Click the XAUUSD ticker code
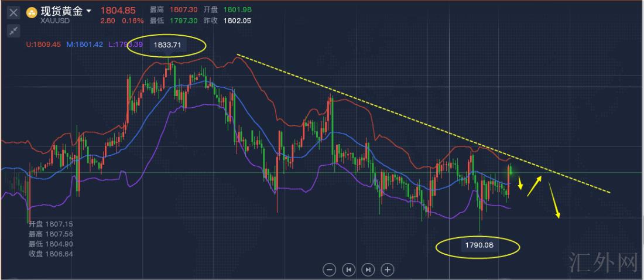The height and width of the screenshot is (280, 644). click(54, 21)
